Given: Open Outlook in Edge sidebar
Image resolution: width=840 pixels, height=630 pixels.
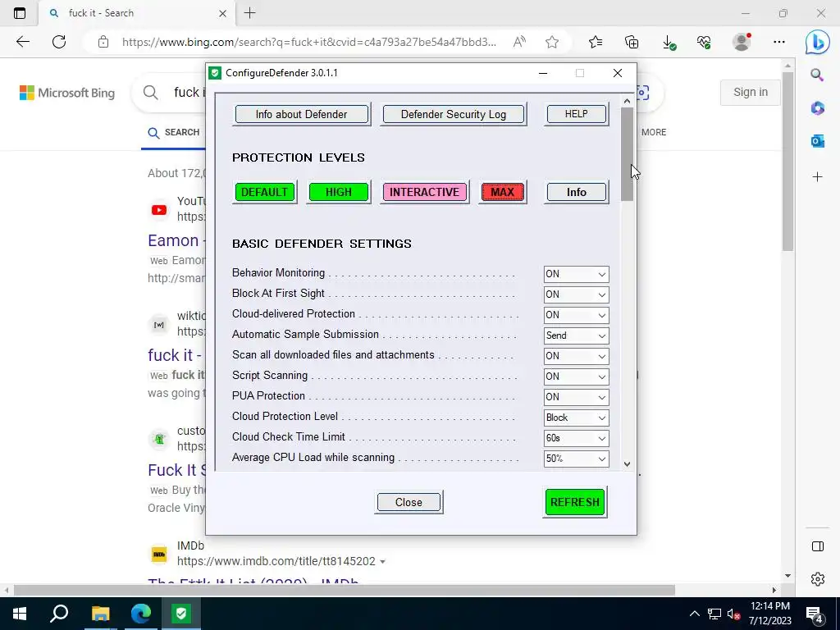Looking at the screenshot, I should click(817, 141).
